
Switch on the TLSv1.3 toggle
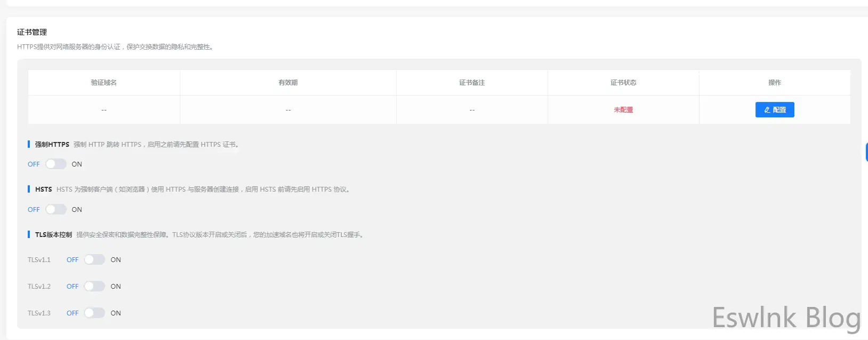[x=94, y=313]
